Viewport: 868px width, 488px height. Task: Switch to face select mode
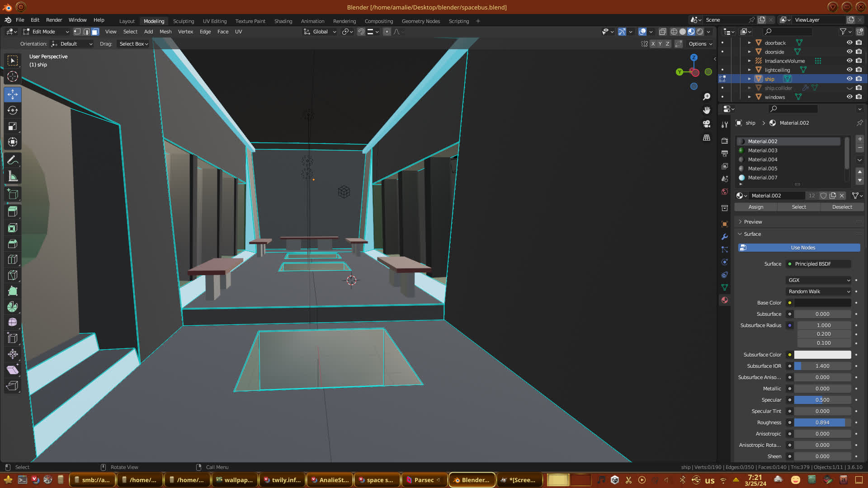pyautogui.click(x=95, y=32)
